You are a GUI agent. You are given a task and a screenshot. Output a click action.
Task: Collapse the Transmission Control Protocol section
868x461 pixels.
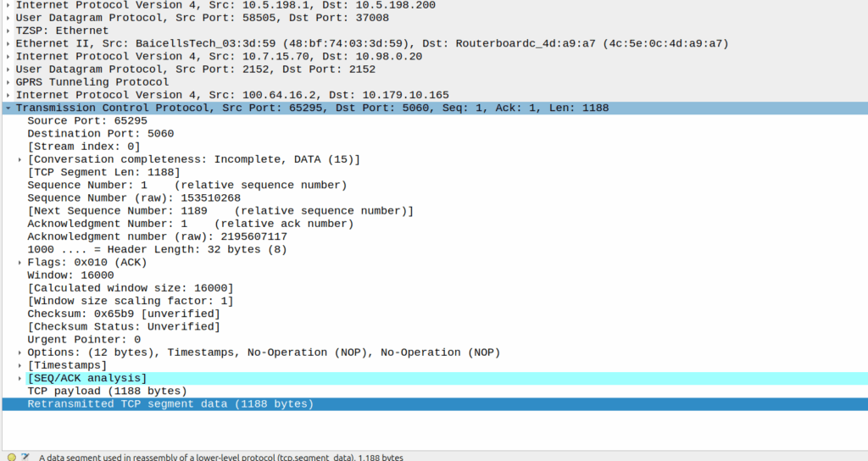point(8,108)
